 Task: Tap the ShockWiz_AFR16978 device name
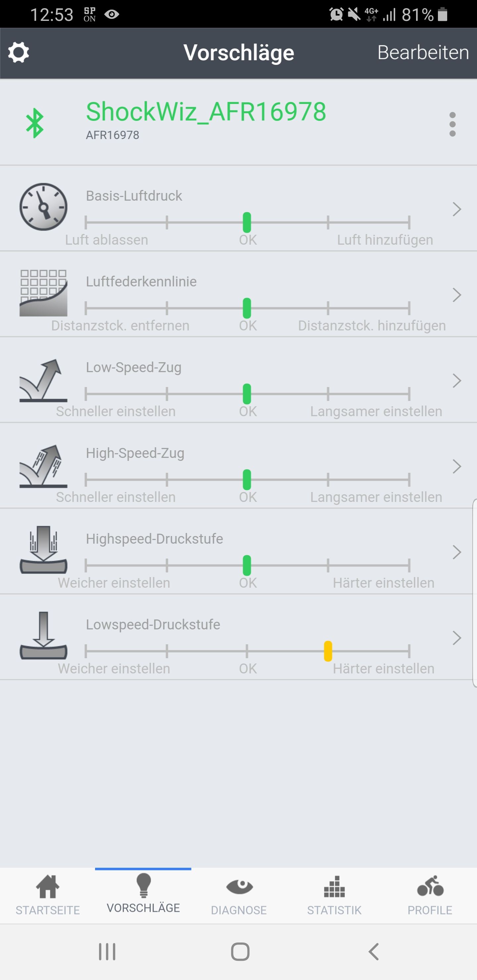click(206, 112)
